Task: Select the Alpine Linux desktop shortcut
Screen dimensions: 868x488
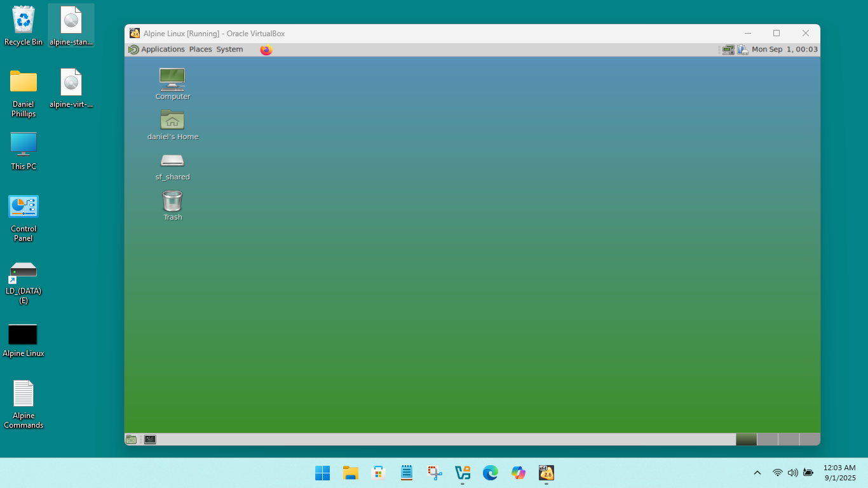Action: pos(24,340)
